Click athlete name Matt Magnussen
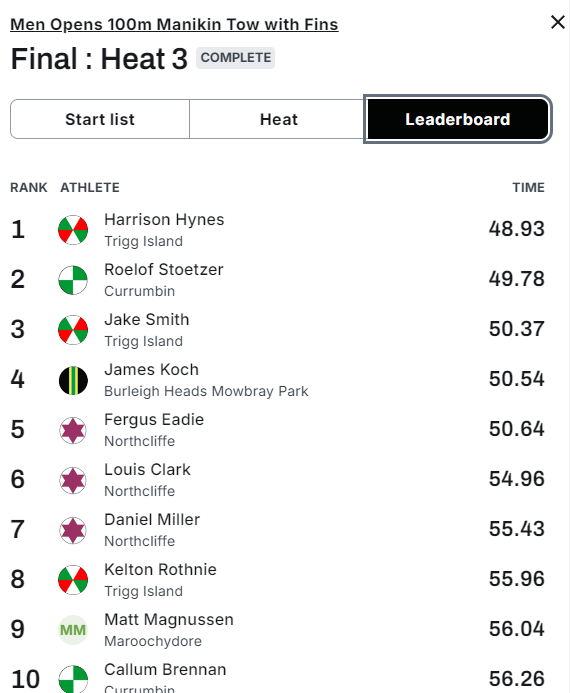 169,620
